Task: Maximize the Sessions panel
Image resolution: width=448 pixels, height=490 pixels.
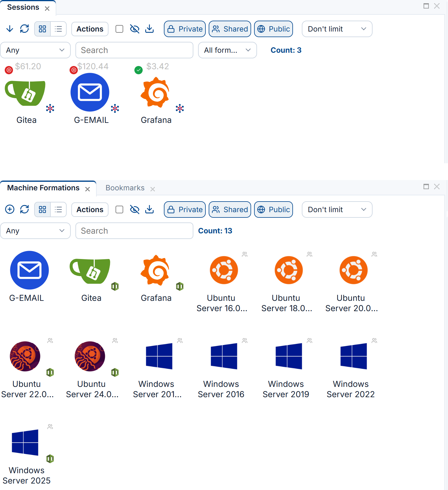Action: tap(426, 6)
